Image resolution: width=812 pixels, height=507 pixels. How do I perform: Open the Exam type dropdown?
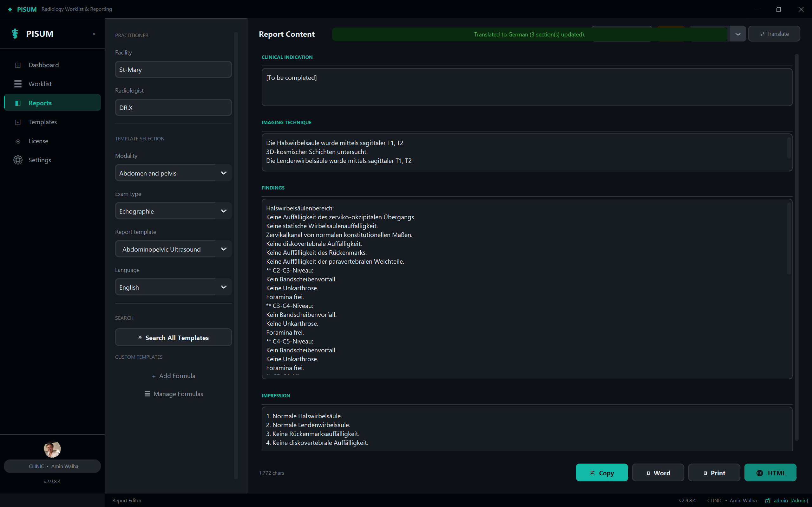pos(173,211)
